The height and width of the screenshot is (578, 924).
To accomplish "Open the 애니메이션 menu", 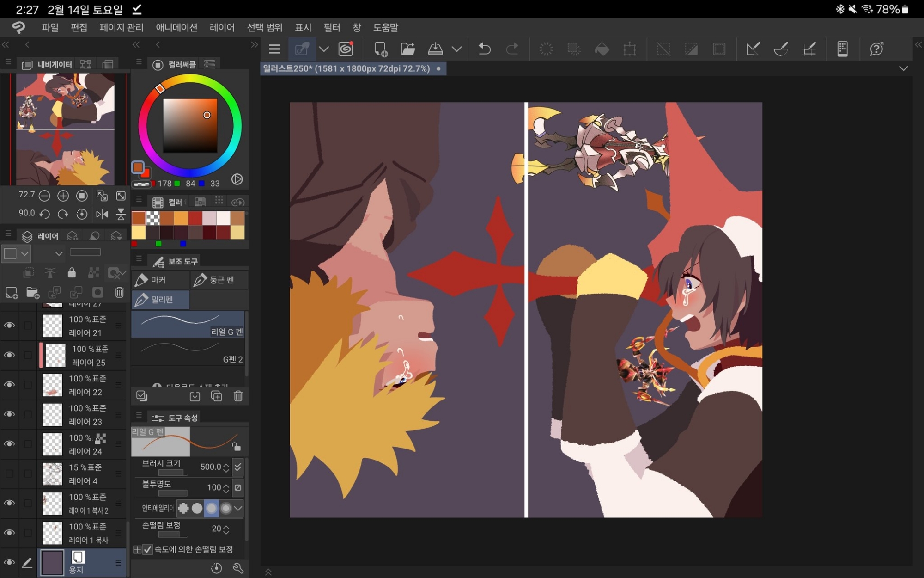I will point(176,28).
